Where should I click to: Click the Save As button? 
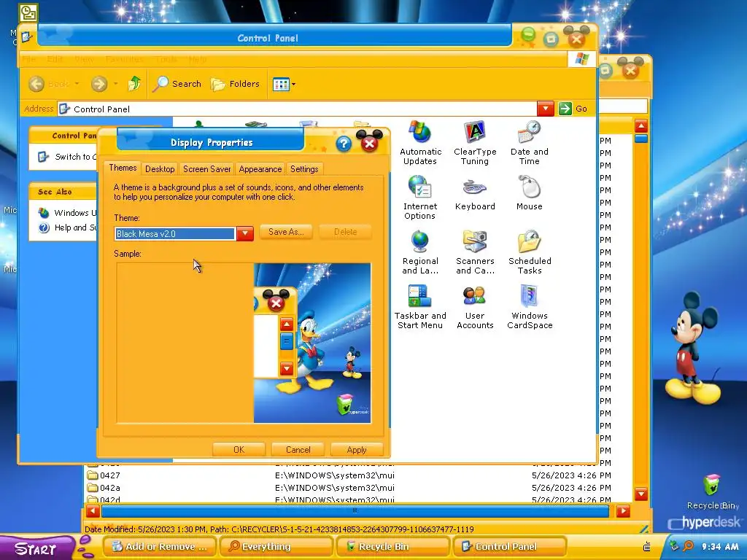(286, 232)
